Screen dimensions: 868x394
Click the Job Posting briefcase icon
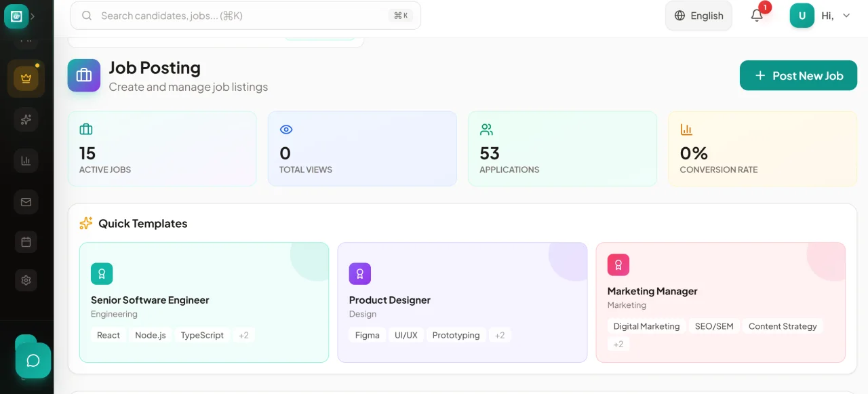[84, 75]
